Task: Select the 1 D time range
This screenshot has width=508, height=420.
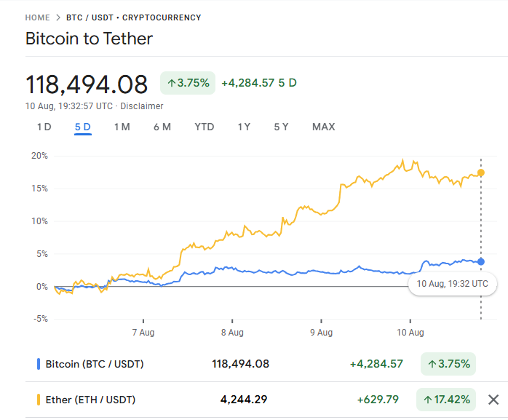Action: click(x=44, y=127)
